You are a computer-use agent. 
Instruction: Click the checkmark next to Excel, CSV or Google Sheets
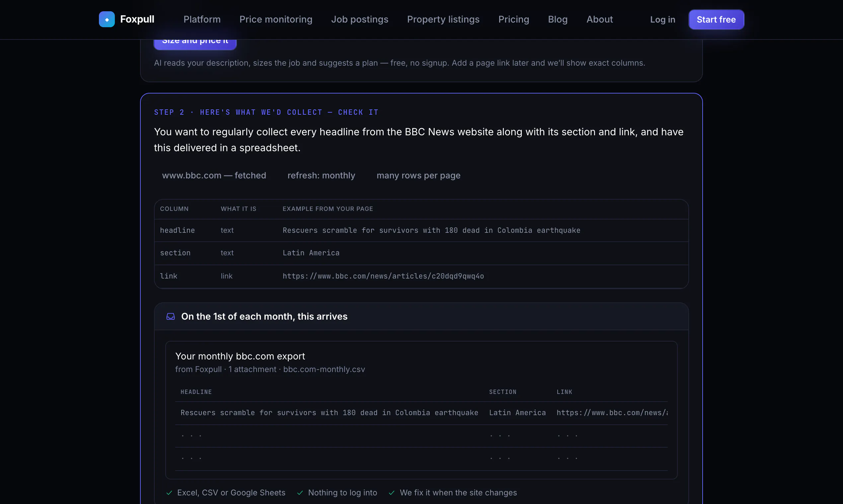[169, 493]
